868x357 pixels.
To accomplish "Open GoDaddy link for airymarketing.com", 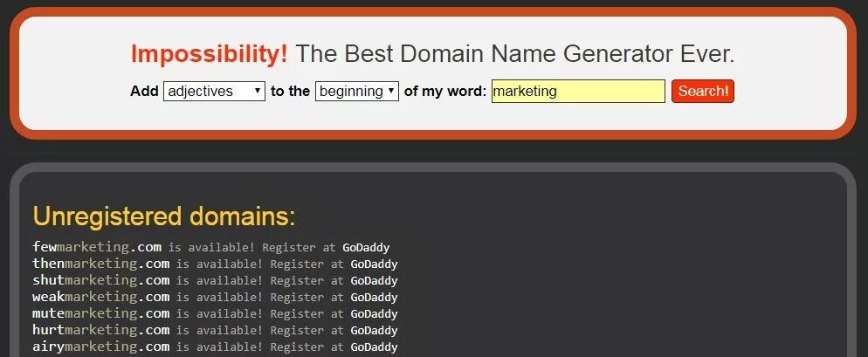I will 374,347.
